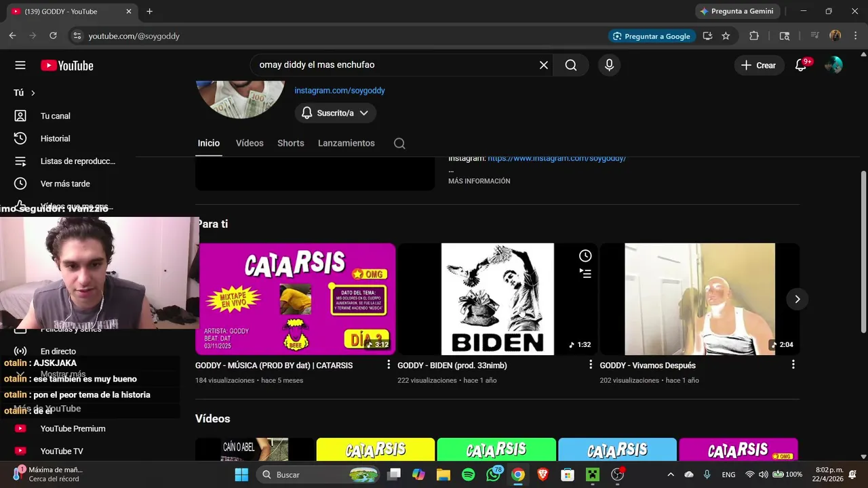
Task: Go back with browser back arrow
Action: pos(12,36)
